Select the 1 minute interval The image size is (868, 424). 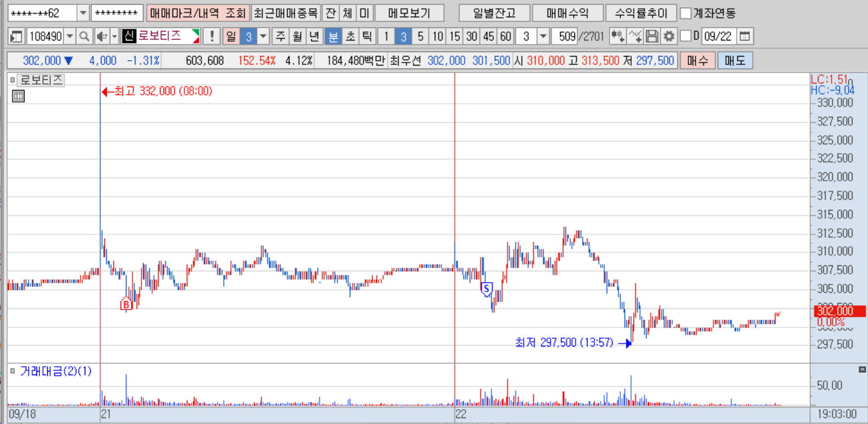pos(386,36)
